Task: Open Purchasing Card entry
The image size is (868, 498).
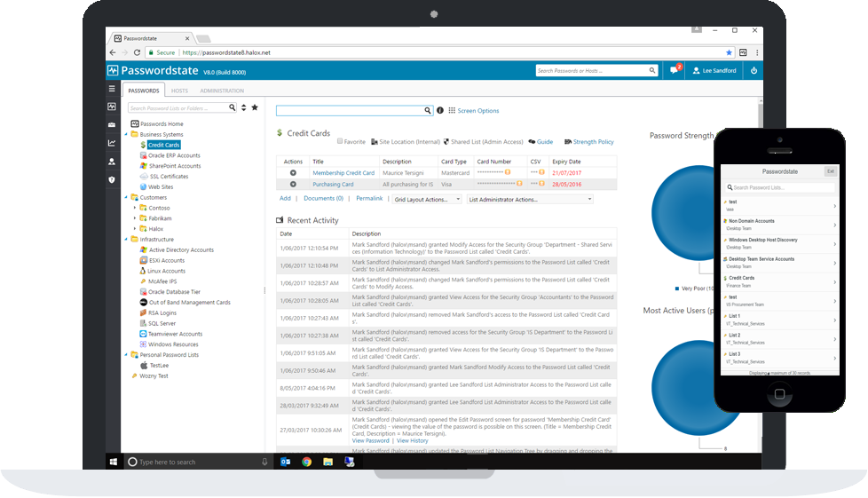Action: [x=333, y=185]
